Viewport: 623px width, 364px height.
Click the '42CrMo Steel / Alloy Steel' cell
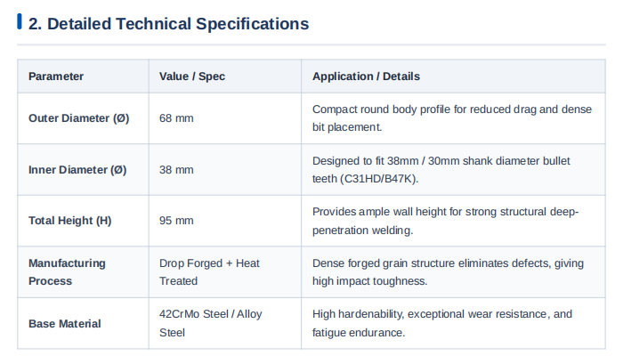(x=211, y=323)
